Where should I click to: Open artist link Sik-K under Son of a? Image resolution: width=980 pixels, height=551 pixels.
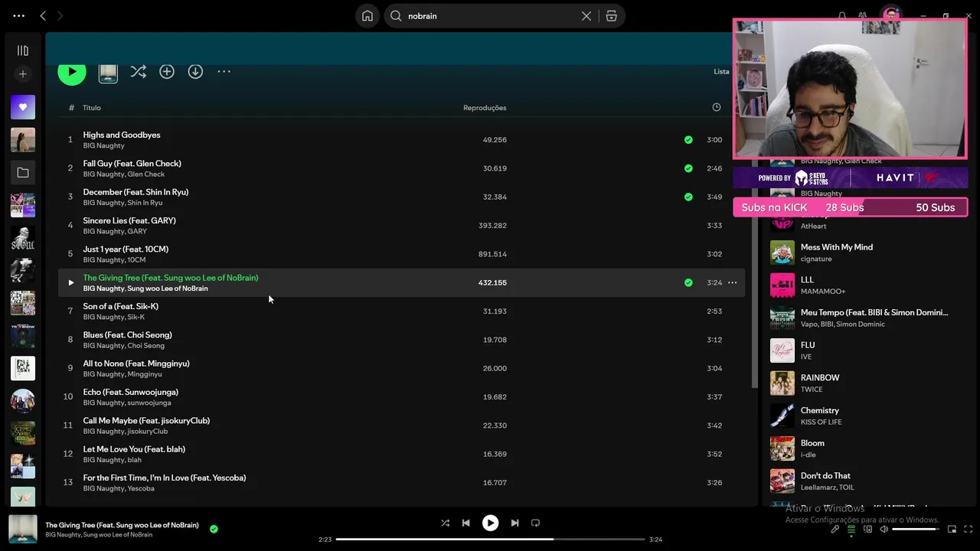136,317
